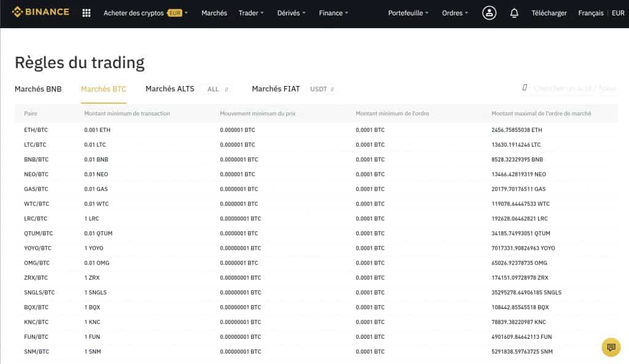Open the Marchés menu item
This screenshot has height=364, width=629.
[x=214, y=12]
